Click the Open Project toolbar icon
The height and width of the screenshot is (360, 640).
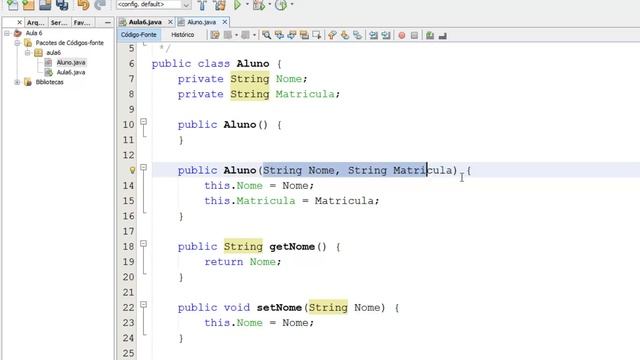[45, 5]
